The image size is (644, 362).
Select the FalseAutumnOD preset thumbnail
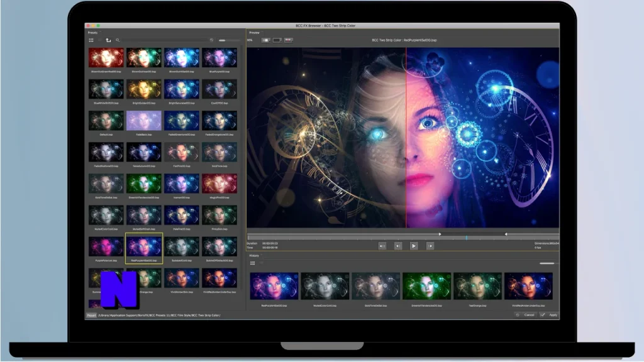[x=144, y=152]
